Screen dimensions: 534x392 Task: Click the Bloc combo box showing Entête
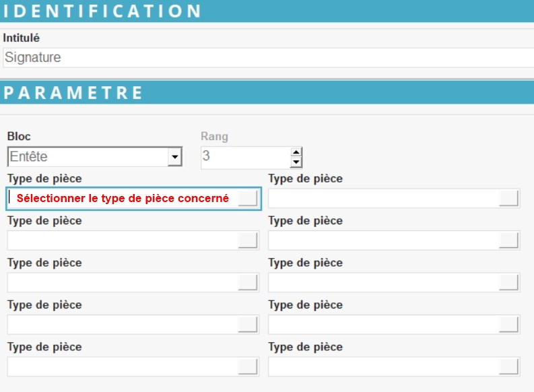(88, 157)
